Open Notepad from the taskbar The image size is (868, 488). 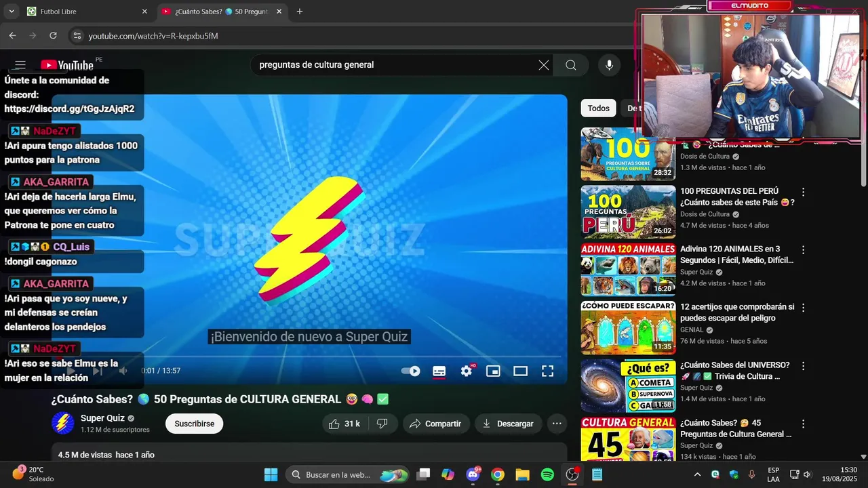(597, 474)
